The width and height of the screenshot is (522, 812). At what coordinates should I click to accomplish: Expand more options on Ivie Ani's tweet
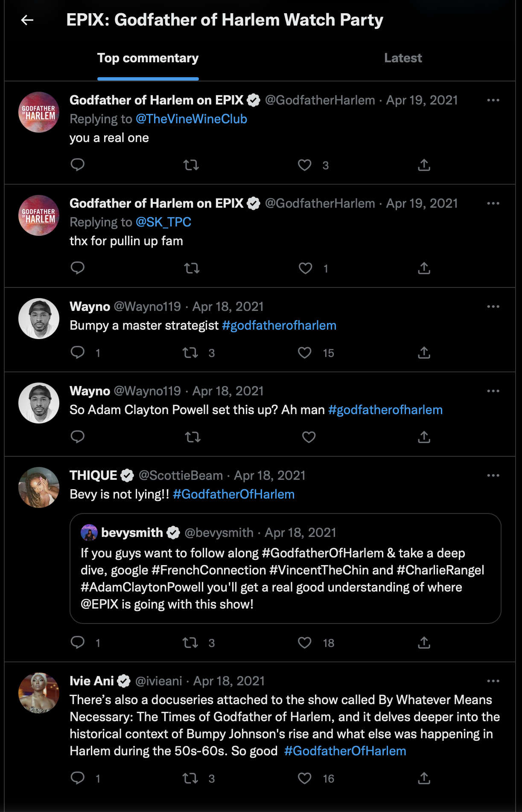point(493,681)
